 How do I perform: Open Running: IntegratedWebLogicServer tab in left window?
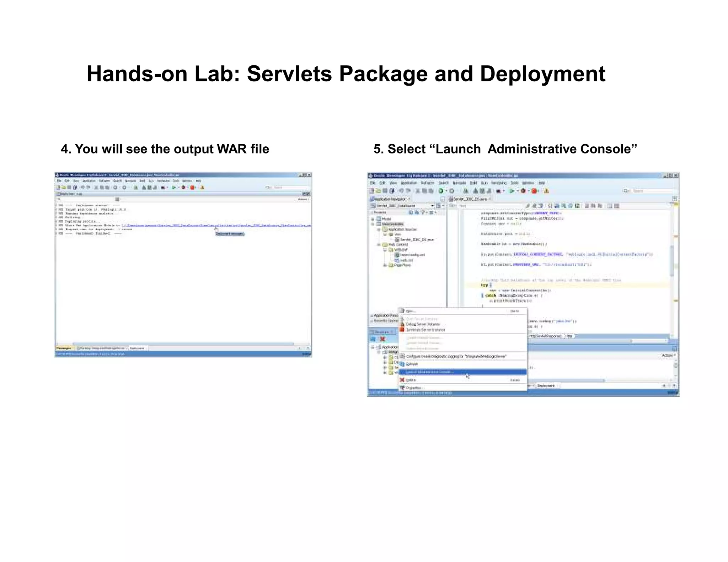click(x=102, y=348)
